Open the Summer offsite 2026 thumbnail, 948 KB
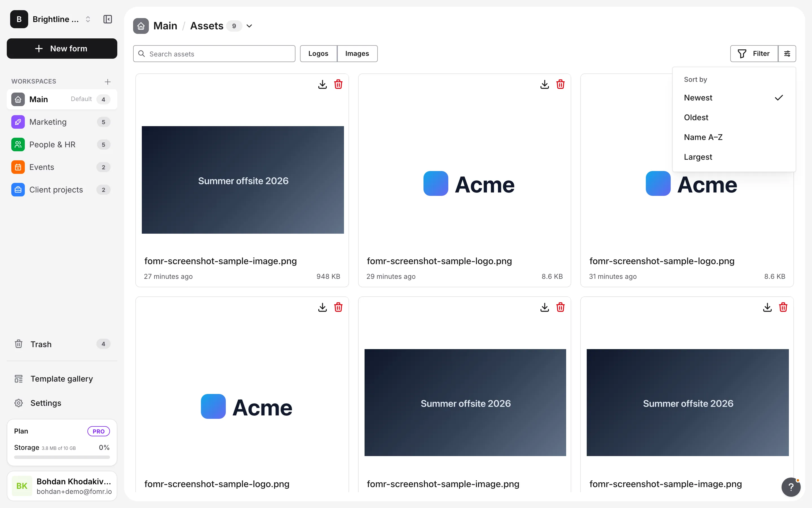The image size is (812, 508). 242,180
